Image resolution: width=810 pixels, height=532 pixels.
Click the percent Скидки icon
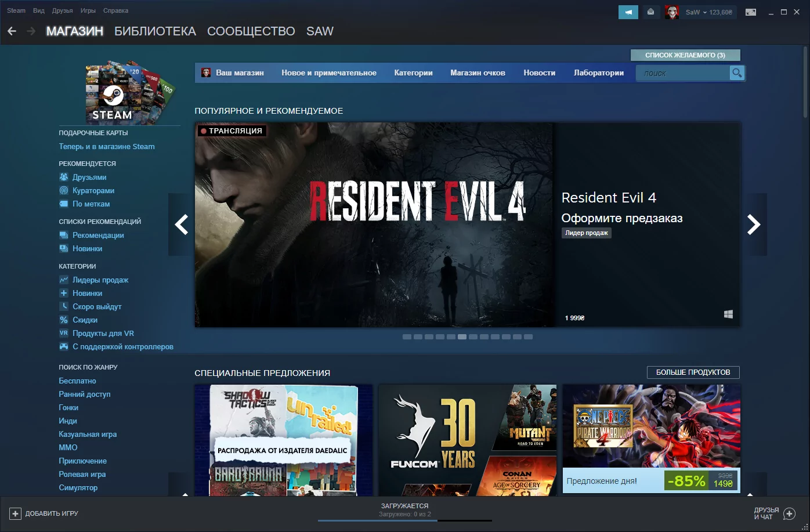[x=64, y=320]
